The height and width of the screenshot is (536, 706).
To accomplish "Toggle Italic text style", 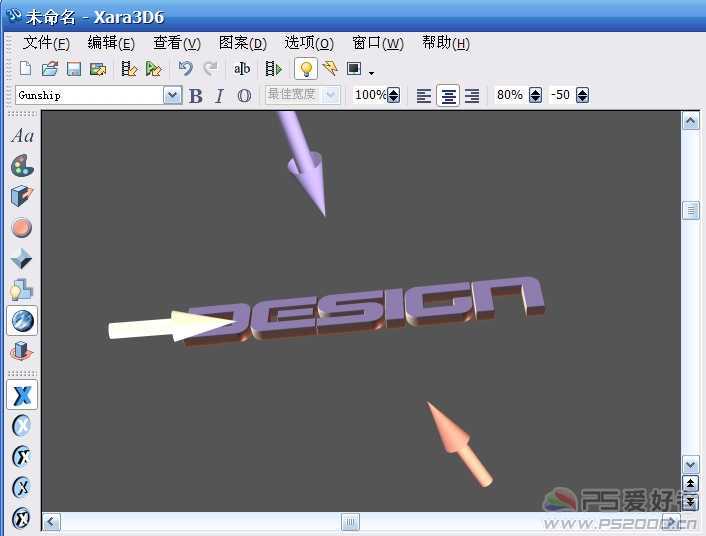I will point(220,95).
